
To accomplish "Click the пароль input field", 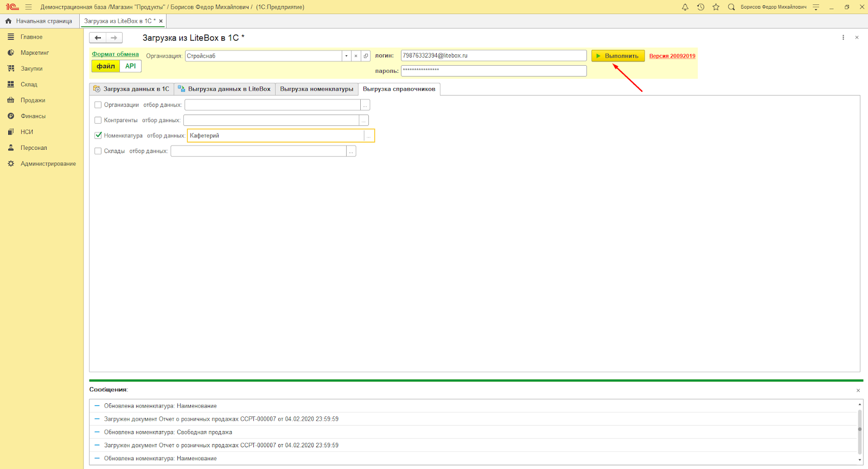I will coord(494,71).
